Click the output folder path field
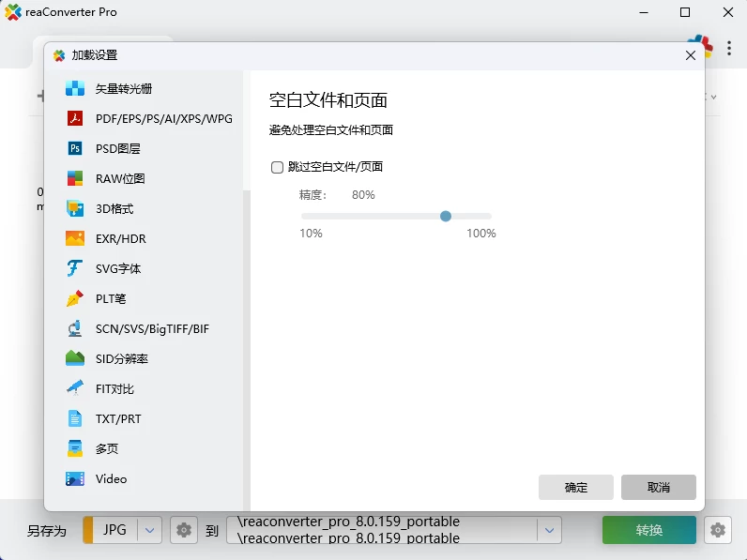Screen dimensions: 747x560 pos(382,530)
